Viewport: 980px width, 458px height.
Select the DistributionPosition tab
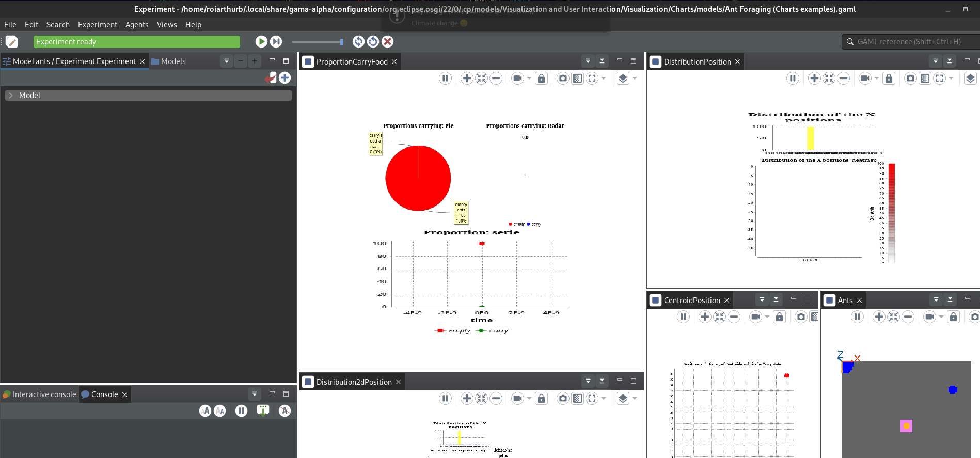pos(696,61)
